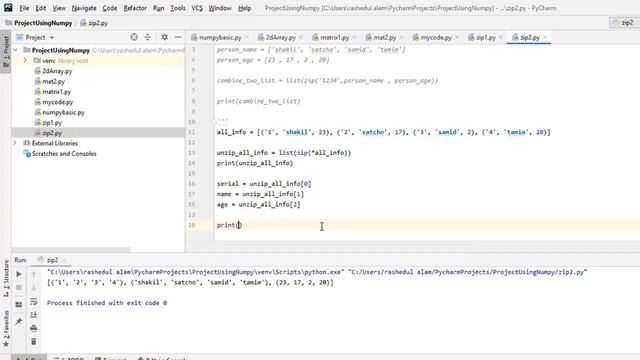Screen dimensions: 640x360
Task: Open the Refactor menu
Action: (135, 8)
